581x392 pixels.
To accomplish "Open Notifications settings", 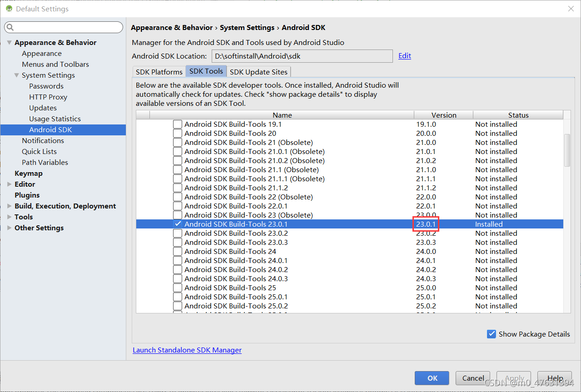I will [43, 140].
